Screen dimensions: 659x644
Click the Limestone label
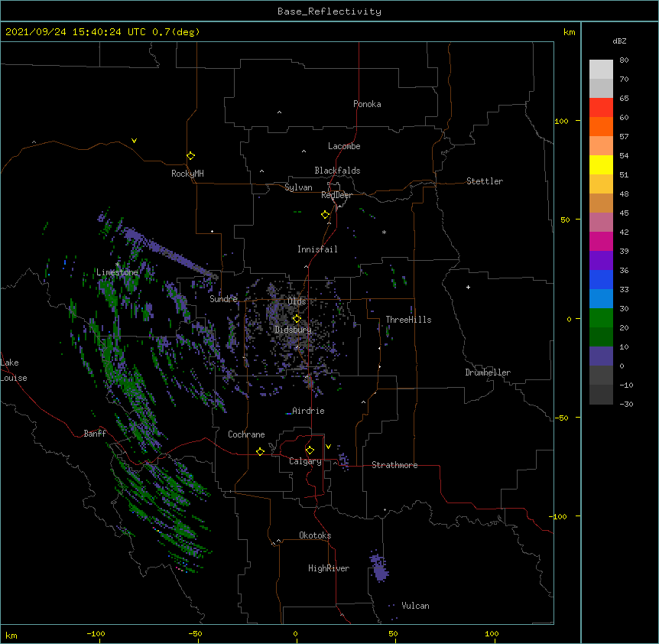(x=117, y=272)
